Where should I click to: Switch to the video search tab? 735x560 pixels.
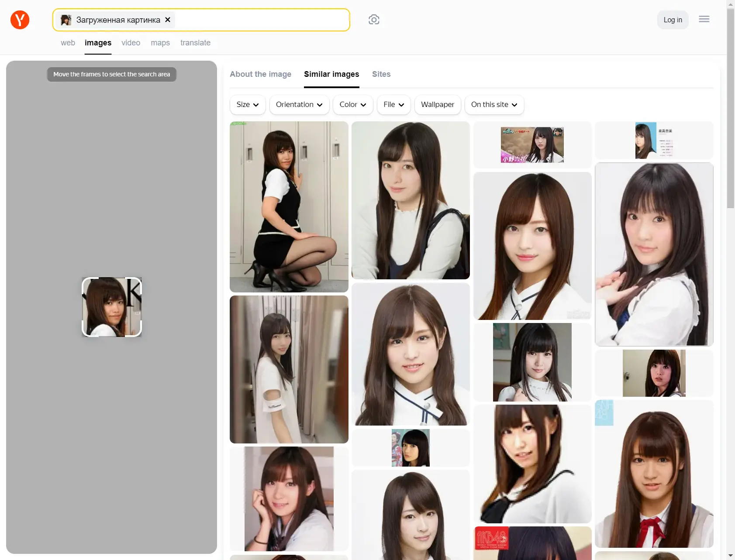(131, 43)
